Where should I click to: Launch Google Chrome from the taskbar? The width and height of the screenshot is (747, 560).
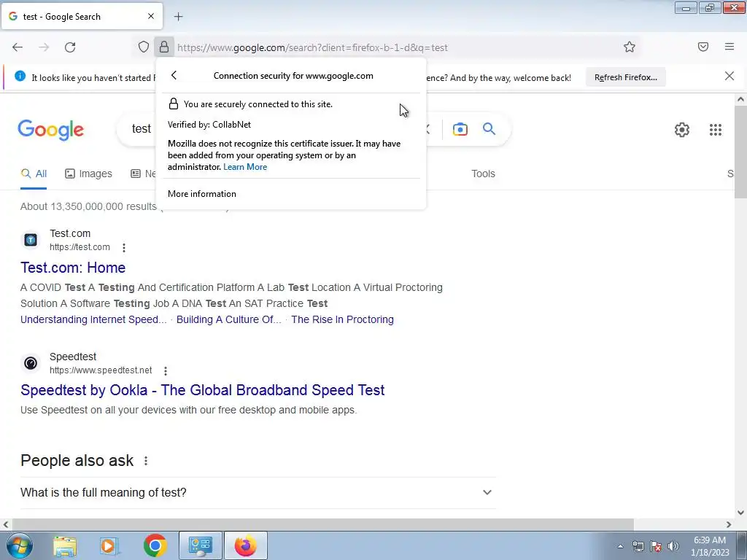(155, 545)
